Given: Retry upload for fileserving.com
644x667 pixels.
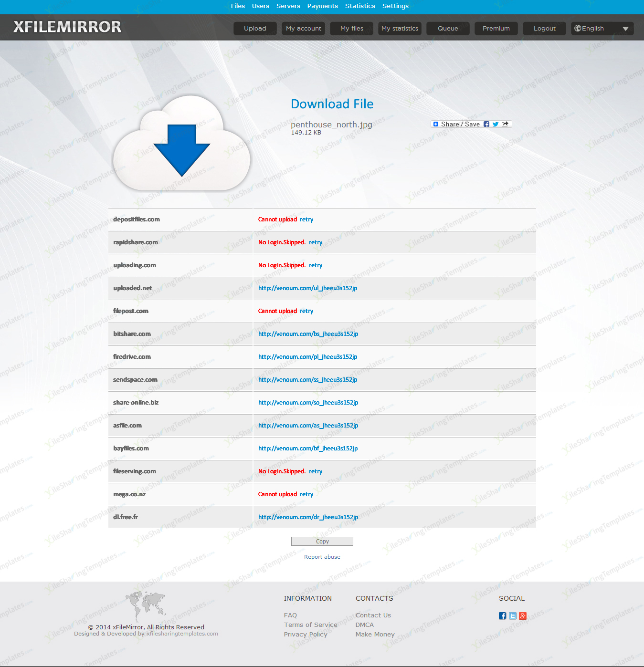Looking at the screenshot, I should tap(316, 471).
